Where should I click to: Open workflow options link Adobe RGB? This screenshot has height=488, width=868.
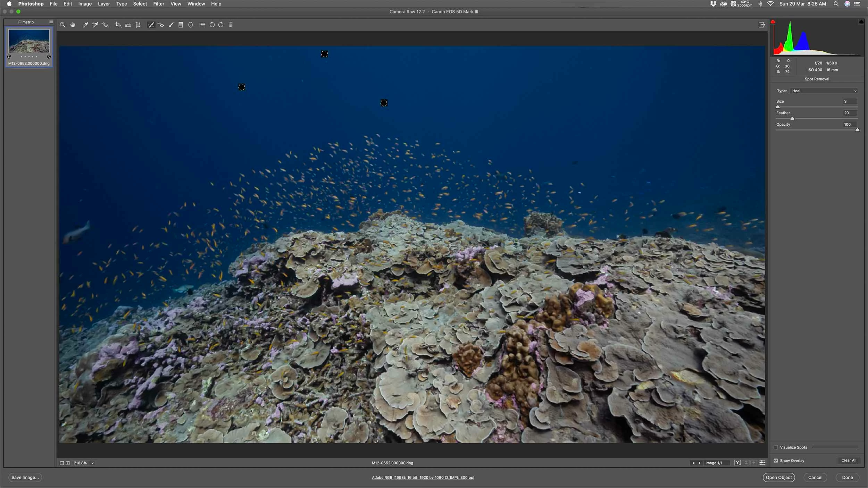tap(423, 478)
